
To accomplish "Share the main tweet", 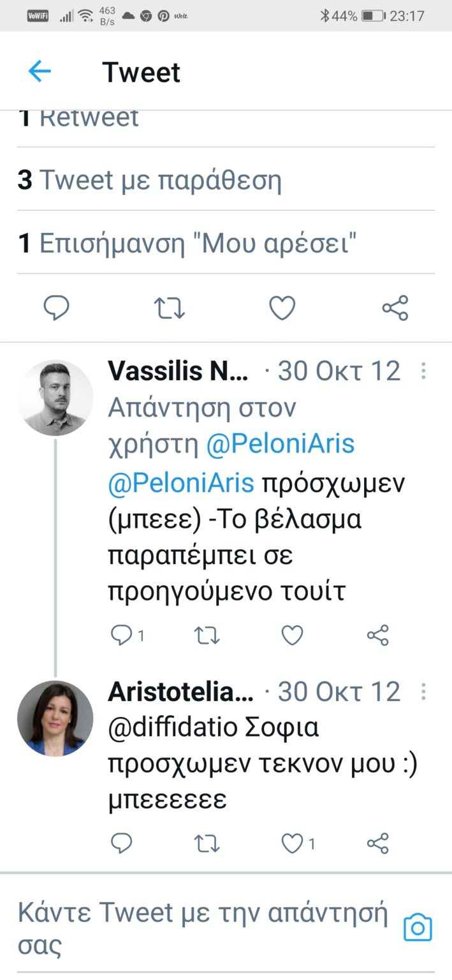I will [395, 308].
